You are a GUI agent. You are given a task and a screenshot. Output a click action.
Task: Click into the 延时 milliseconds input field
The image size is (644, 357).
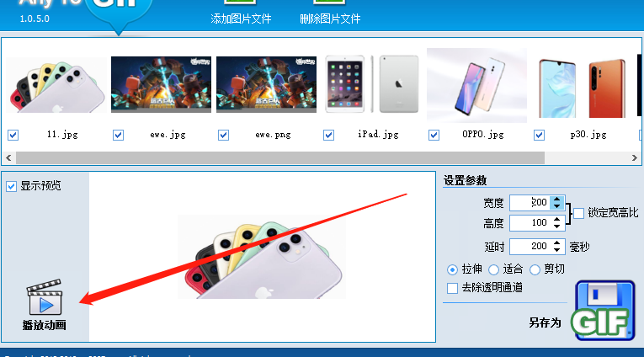point(530,247)
